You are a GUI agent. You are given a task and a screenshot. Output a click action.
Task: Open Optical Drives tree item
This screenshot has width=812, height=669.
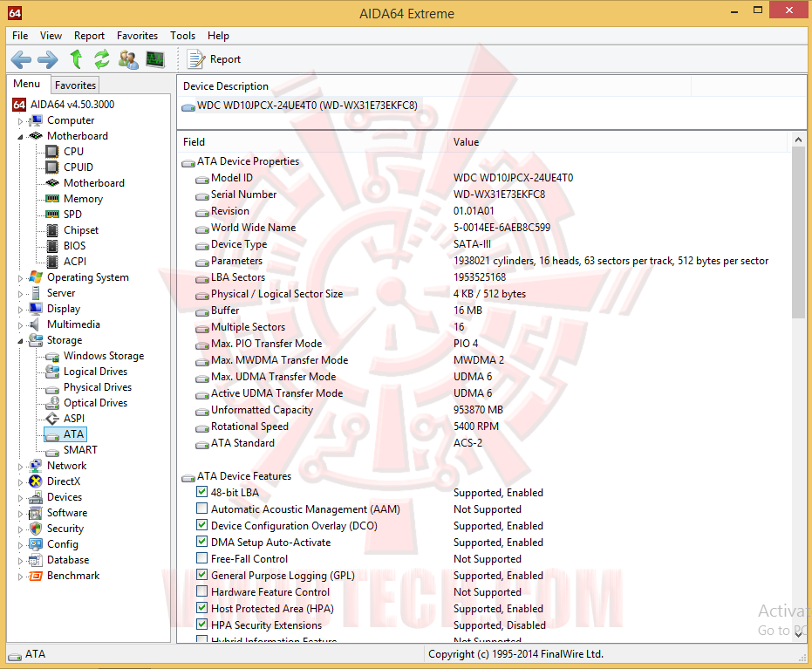click(95, 403)
